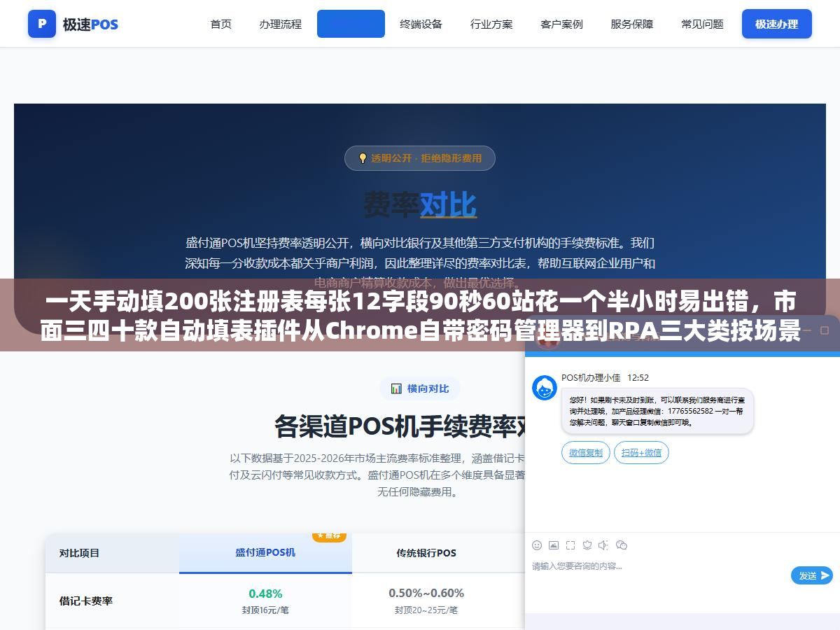Click the 0.50%~0.60% rate value

(x=426, y=593)
